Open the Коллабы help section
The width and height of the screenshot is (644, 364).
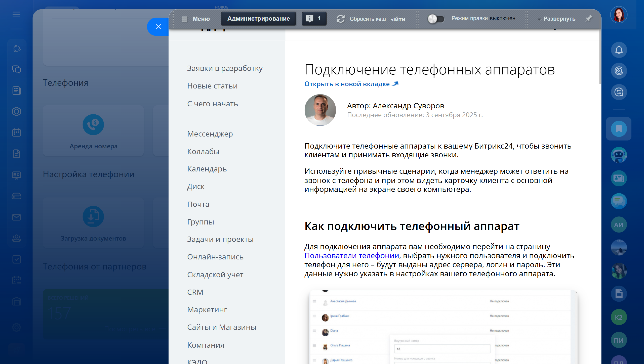point(203,152)
